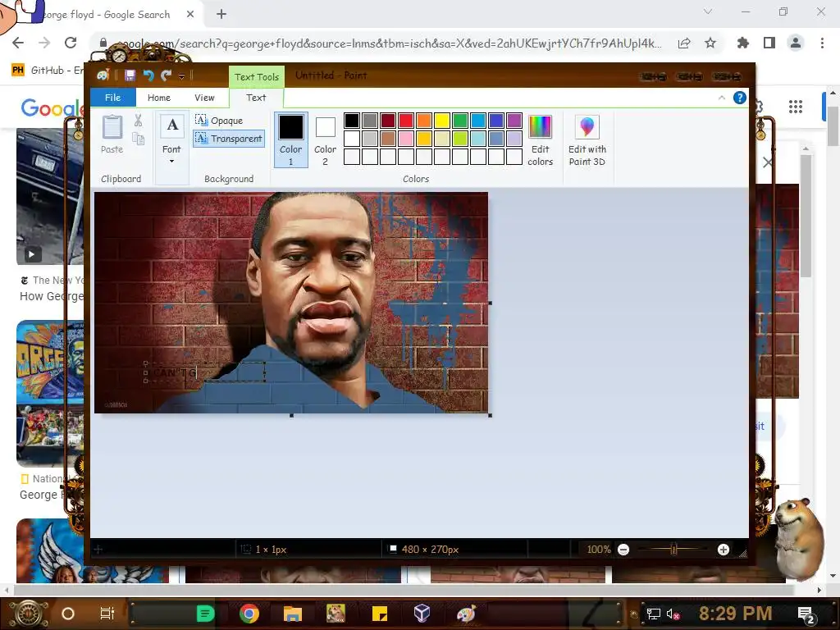840x630 pixels.
Task: Open GitHub bookmark in bookmarks bar
Action: point(48,71)
